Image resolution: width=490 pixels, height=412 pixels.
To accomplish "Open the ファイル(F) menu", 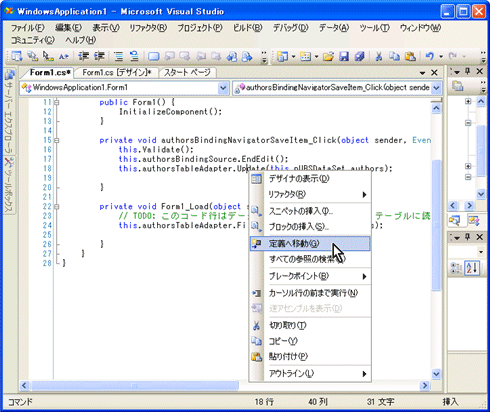I will click(28, 28).
